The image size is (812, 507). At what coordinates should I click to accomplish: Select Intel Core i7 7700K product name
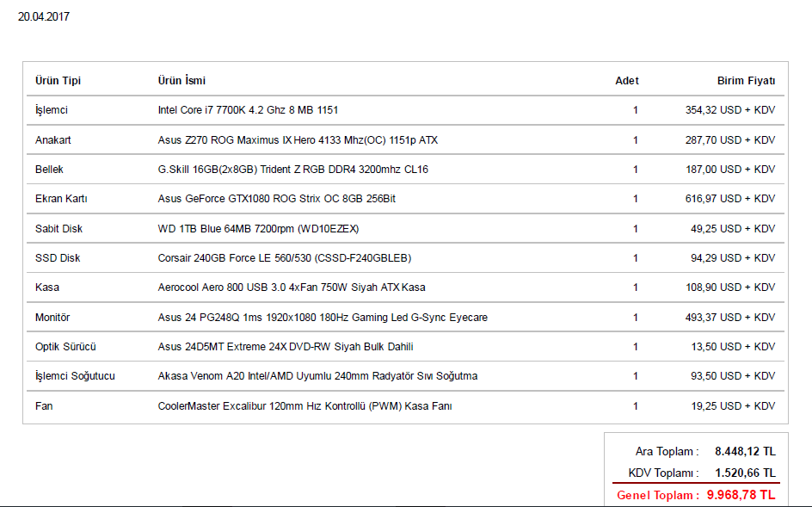[x=248, y=110]
